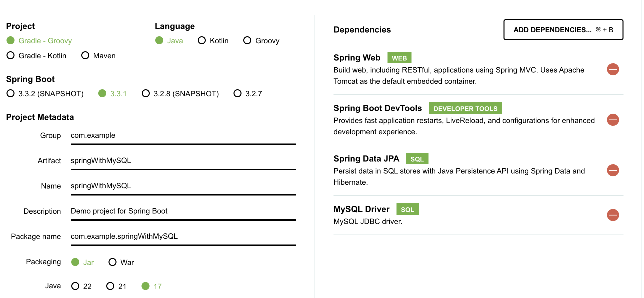Switch language to Kotlin
Viewport: 644px width, 298px height.
point(202,40)
